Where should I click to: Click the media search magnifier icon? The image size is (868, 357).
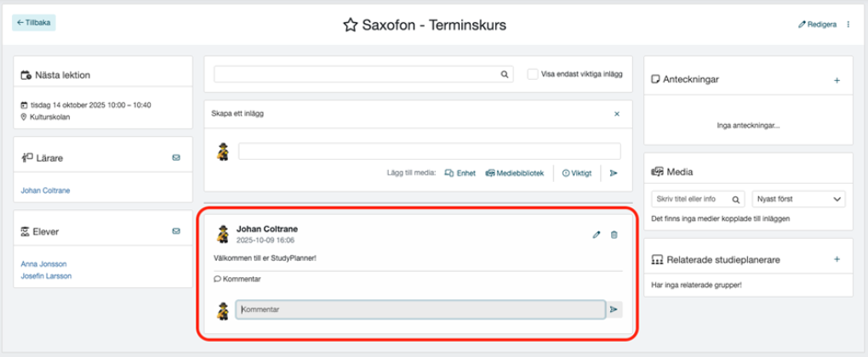click(x=736, y=200)
